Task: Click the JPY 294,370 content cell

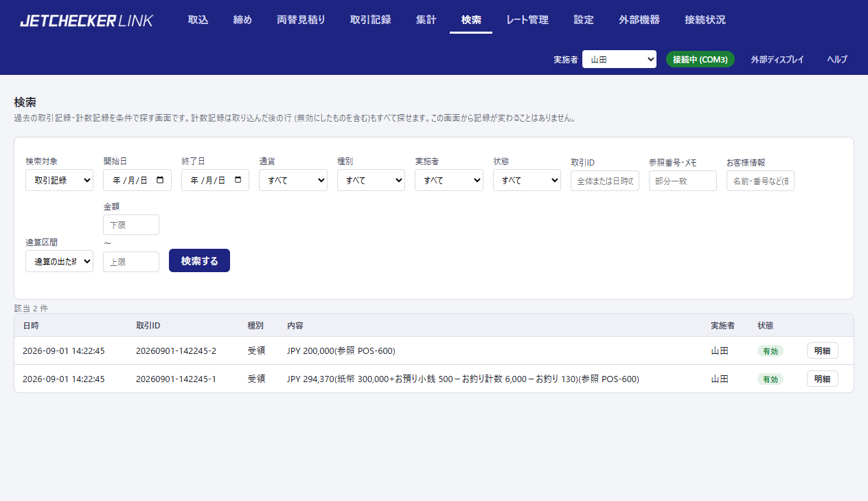Action: pos(463,379)
